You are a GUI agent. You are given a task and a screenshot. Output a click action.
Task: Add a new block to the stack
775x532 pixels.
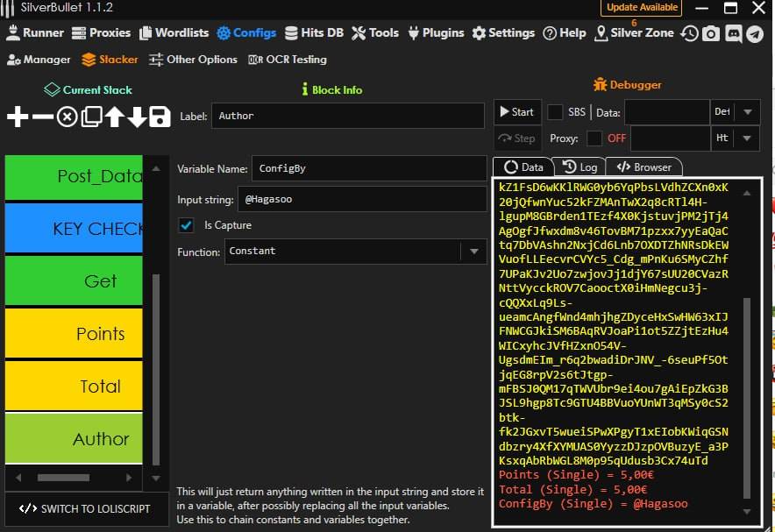point(18,117)
